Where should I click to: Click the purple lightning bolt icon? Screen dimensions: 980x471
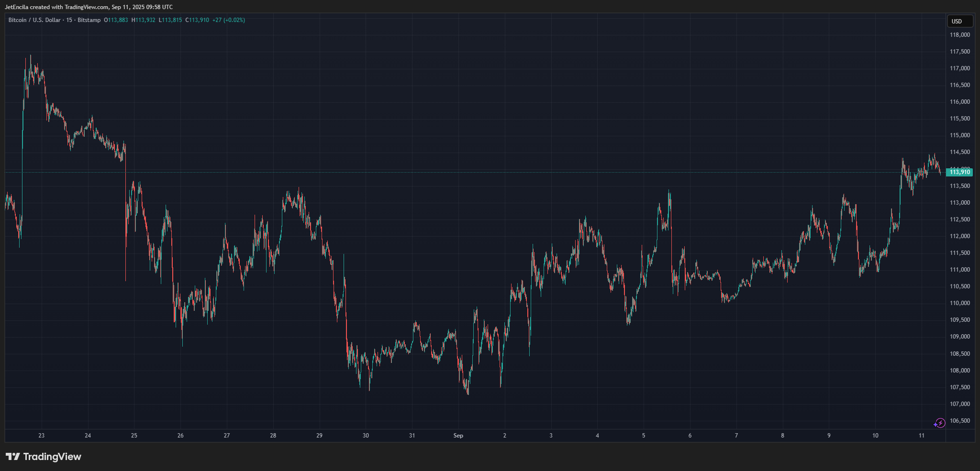[x=940, y=423]
